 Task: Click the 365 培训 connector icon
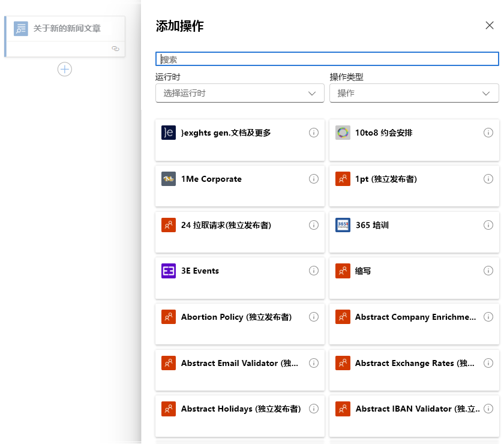(x=343, y=225)
